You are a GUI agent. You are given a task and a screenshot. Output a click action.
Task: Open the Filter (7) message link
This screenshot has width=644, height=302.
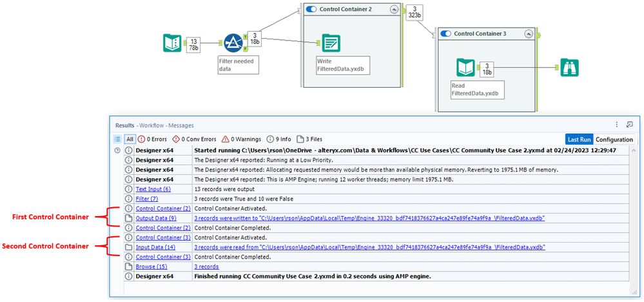(x=147, y=199)
